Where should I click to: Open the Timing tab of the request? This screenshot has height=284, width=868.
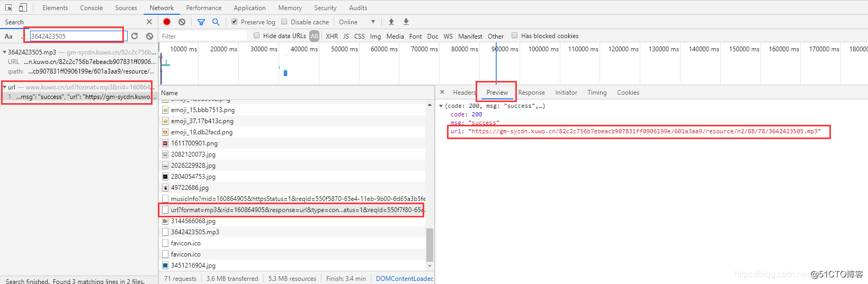point(597,92)
